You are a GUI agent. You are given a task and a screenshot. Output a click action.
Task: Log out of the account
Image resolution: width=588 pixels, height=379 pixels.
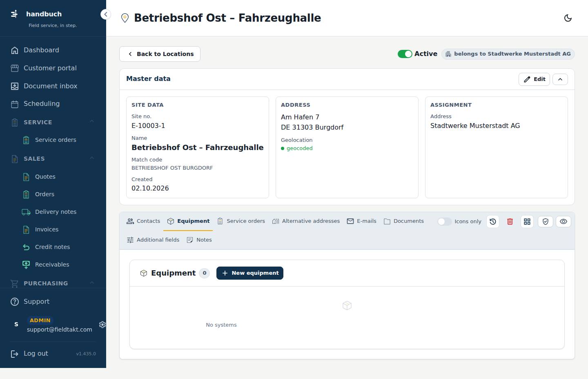(29, 354)
